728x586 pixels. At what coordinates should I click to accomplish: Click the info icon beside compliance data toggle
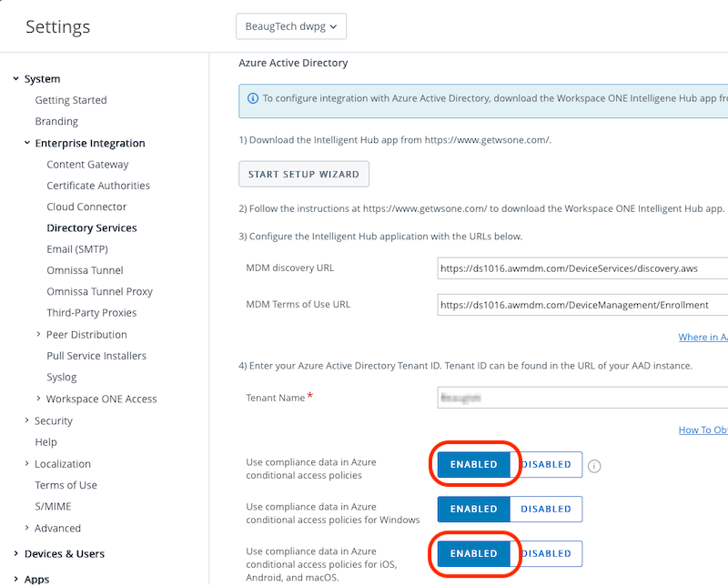click(594, 466)
